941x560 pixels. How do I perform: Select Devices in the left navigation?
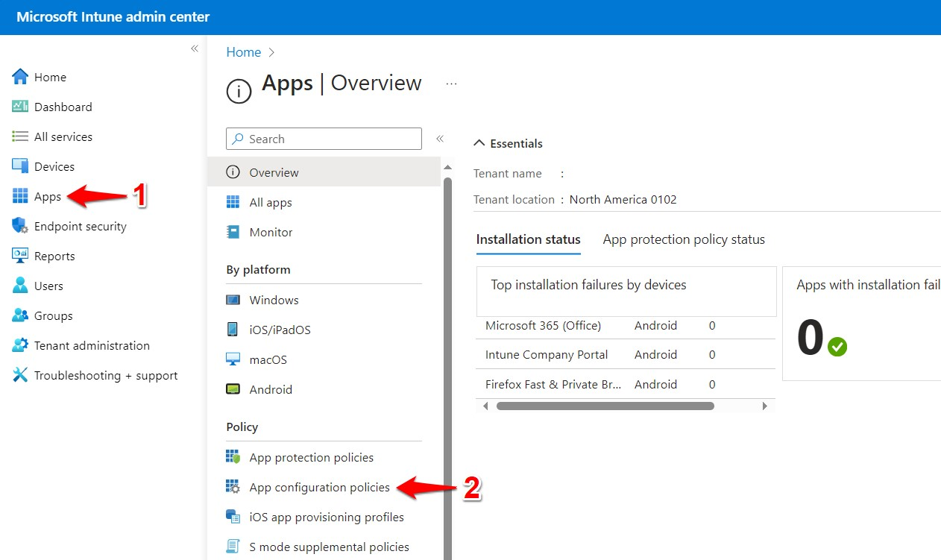[53, 166]
